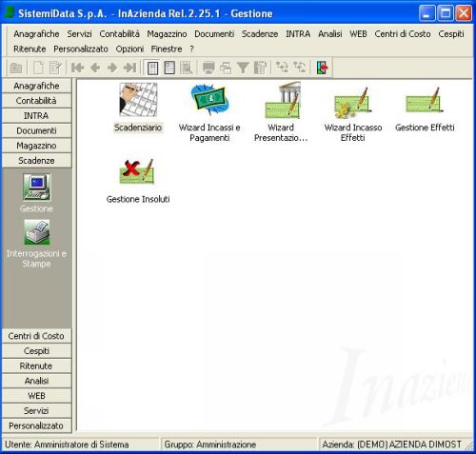Screen dimensions: 476x454
Task: Click the print toolbar icon
Action: [x=226, y=68]
